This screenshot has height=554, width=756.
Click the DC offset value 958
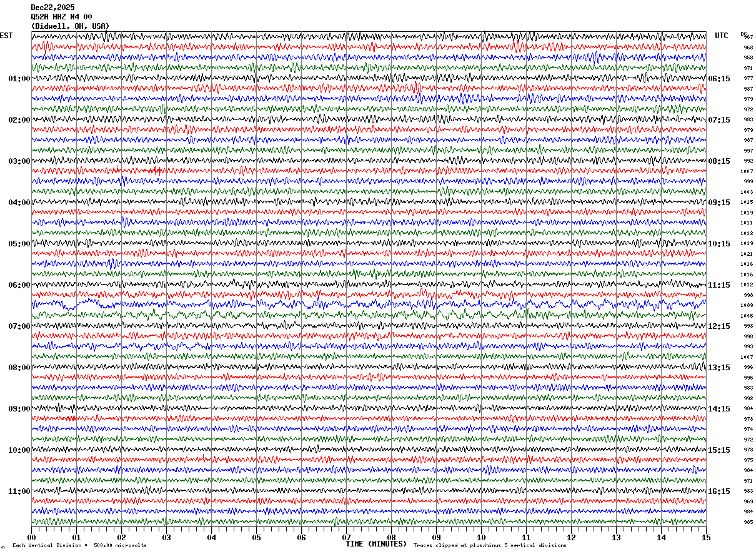tap(748, 58)
